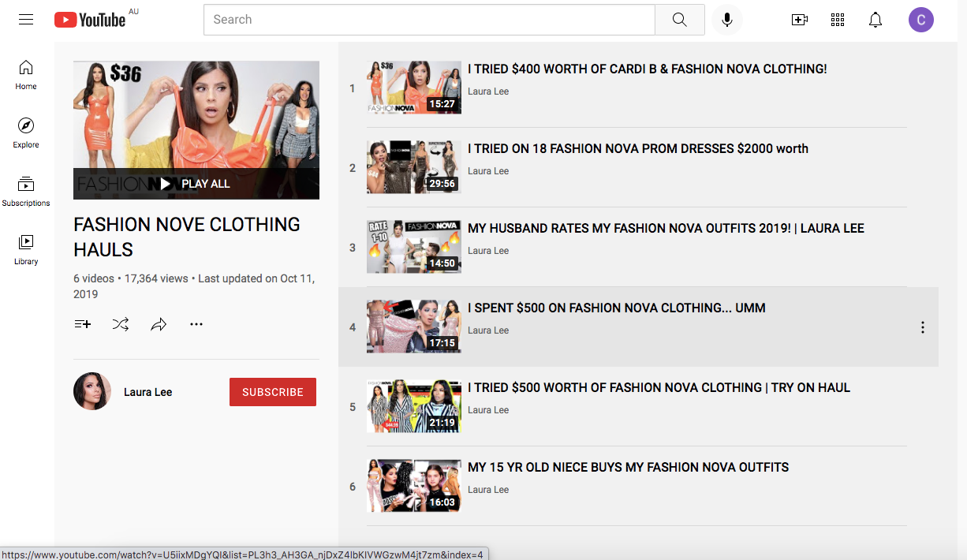Click thumbnail of the 17:15 video

[414, 327]
